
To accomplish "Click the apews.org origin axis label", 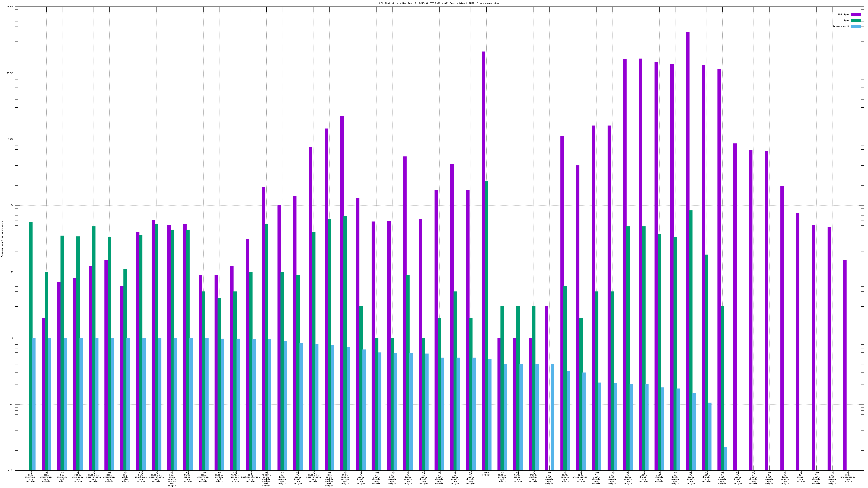I will pos(800,477).
